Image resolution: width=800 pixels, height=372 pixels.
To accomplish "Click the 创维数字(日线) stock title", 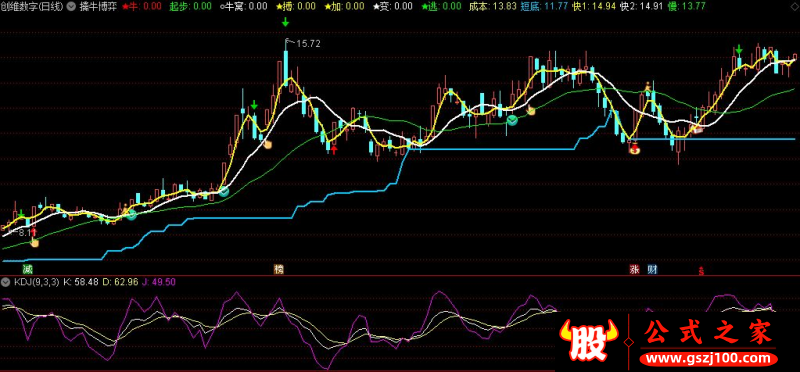I will tap(33, 7).
